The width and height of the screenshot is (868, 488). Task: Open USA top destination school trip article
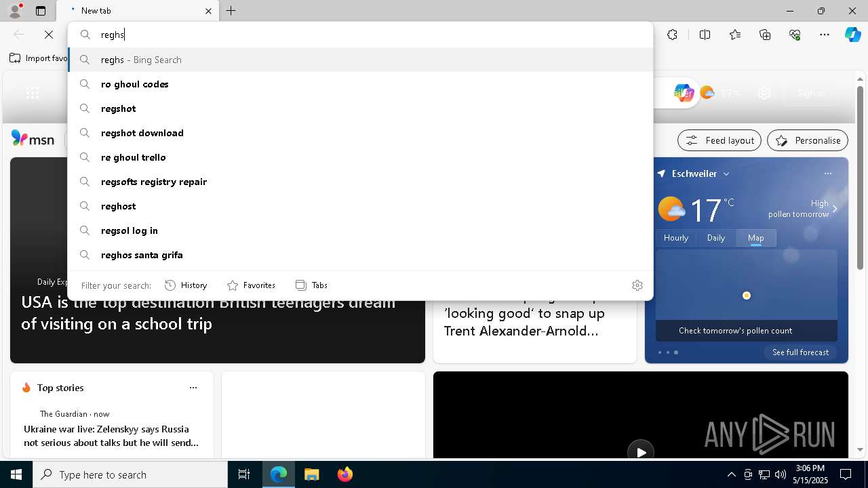(x=208, y=312)
